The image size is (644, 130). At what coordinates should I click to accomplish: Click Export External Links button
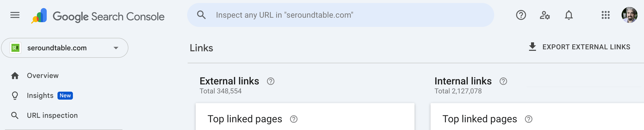(x=580, y=47)
